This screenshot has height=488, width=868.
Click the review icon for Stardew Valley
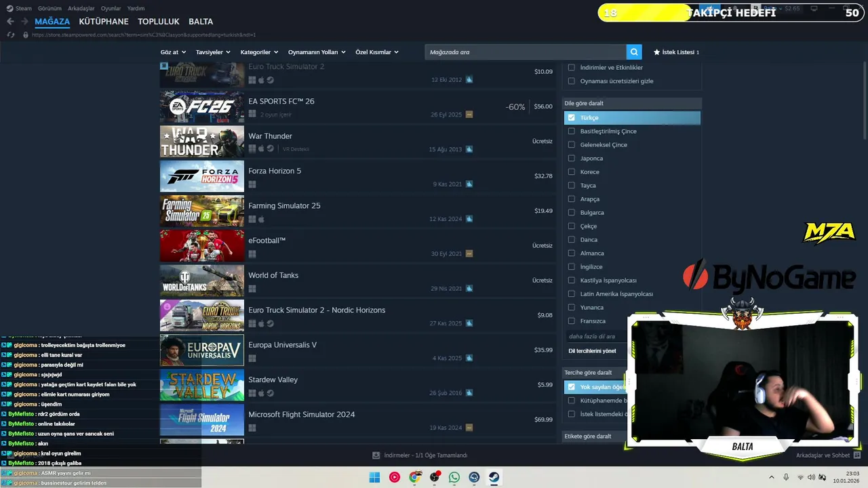(x=469, y=393)
